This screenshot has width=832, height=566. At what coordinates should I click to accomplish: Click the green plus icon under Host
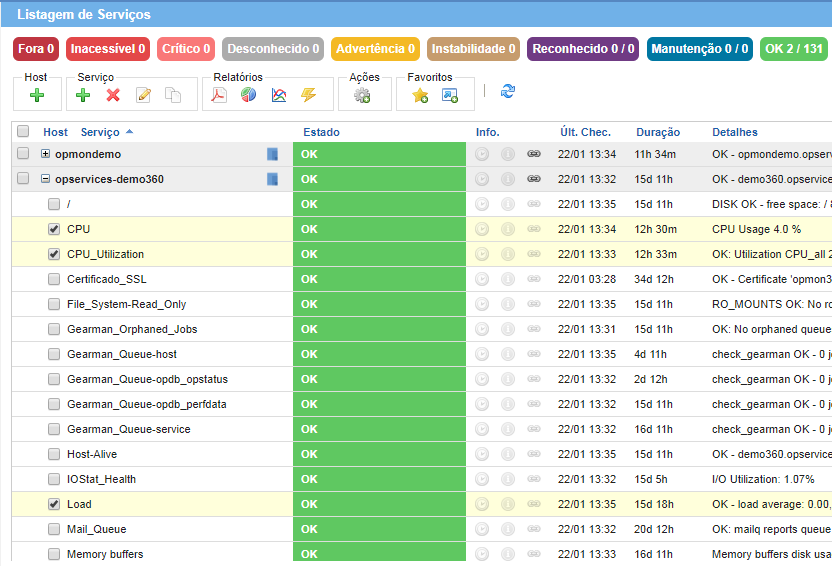pos(37,95)
